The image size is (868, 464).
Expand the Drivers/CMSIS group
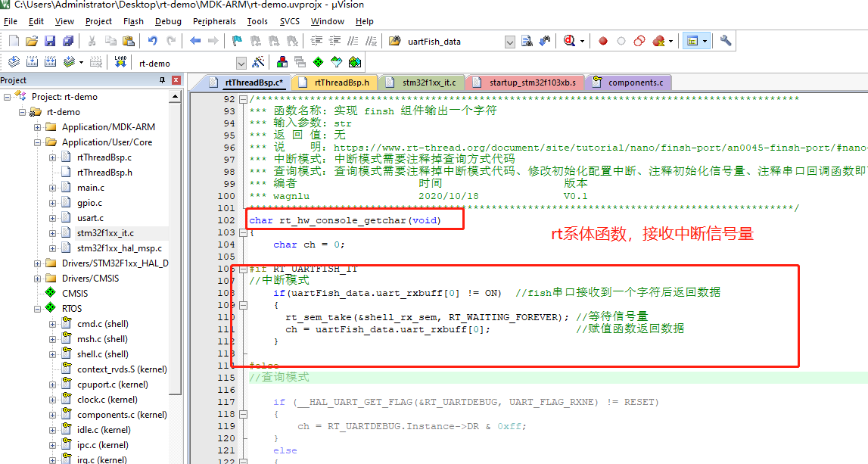(x=37, y=279)
